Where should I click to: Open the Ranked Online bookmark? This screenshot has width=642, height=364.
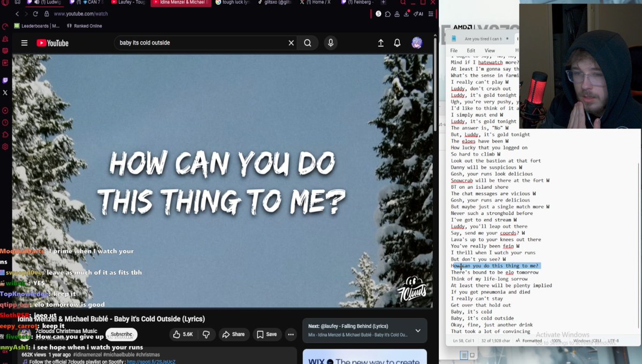tap(85, 26)
